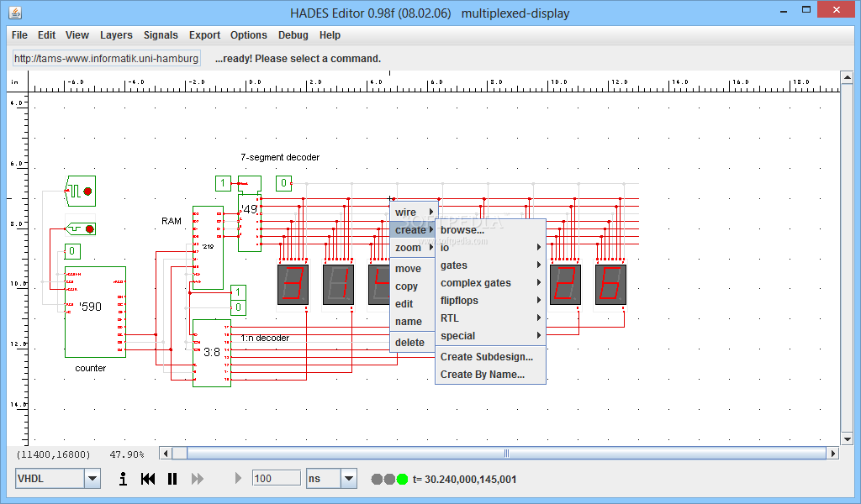Expand the flipflops category
Screen dimensions: 861x504
click(490, 301)
